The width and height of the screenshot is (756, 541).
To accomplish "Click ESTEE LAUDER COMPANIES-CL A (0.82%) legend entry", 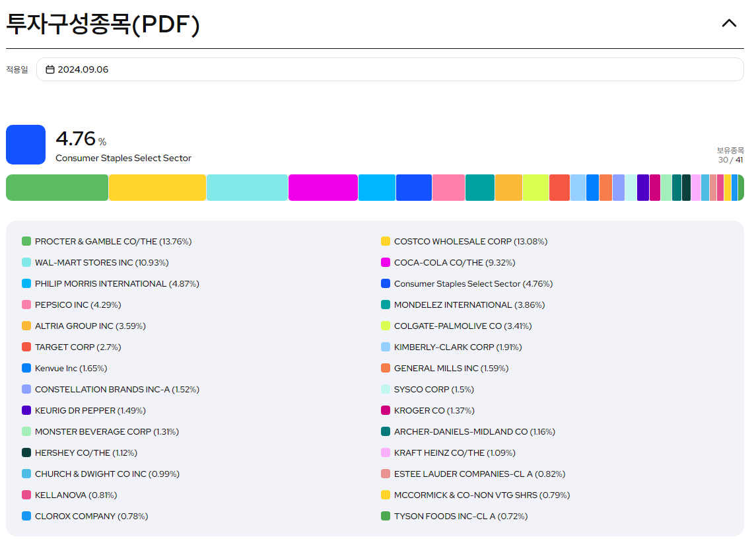I will click(x=473, y=474).
